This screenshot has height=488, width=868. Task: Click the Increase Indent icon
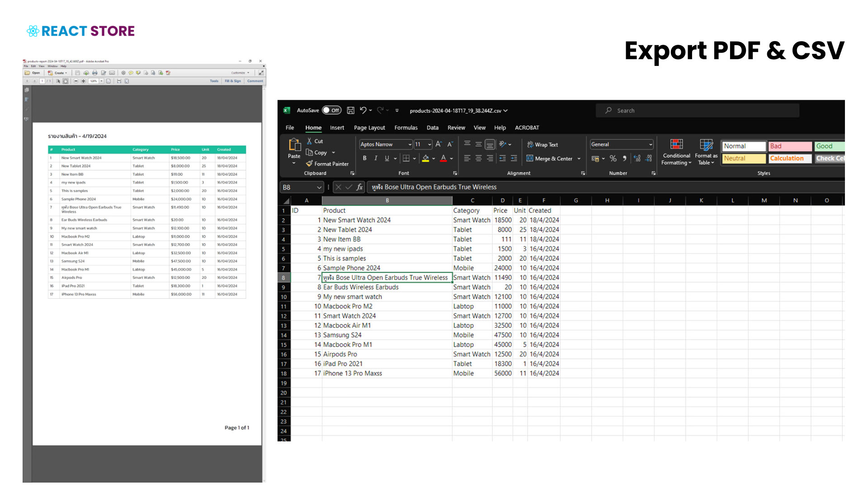tap(514, 158)
